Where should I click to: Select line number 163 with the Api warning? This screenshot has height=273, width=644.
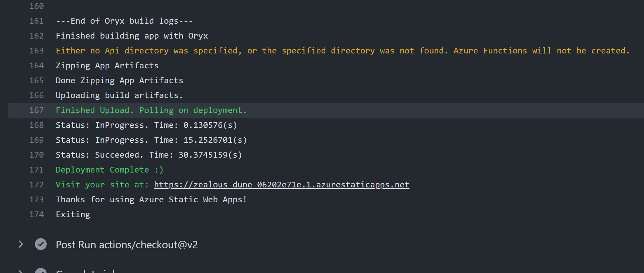pyautogui.click(x=36, y=50)
